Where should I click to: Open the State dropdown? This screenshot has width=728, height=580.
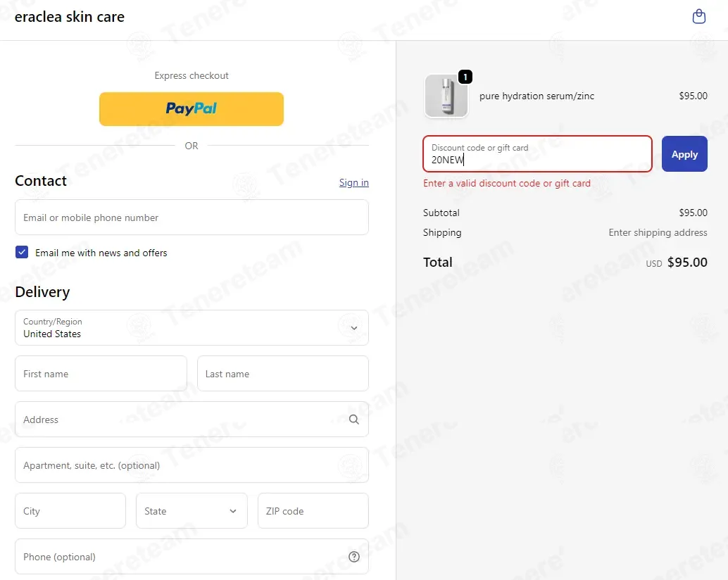(192, 511)
